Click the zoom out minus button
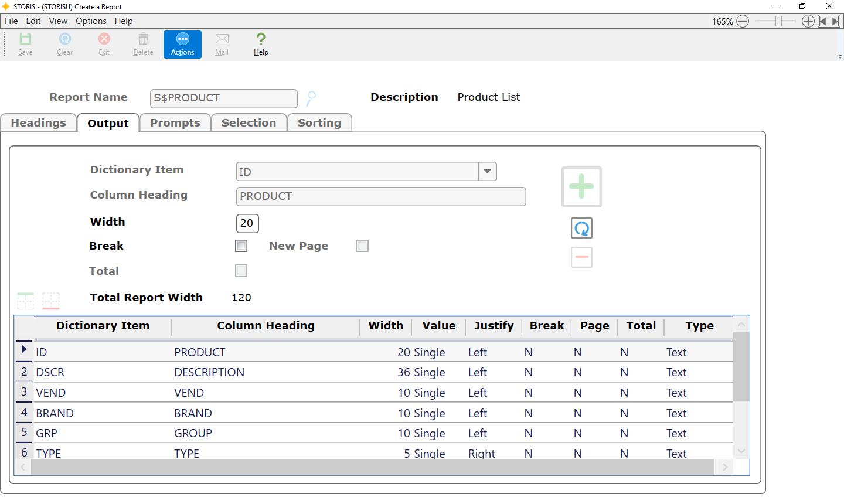The width and height of the screenshot is (844, 504). (743, 21)
